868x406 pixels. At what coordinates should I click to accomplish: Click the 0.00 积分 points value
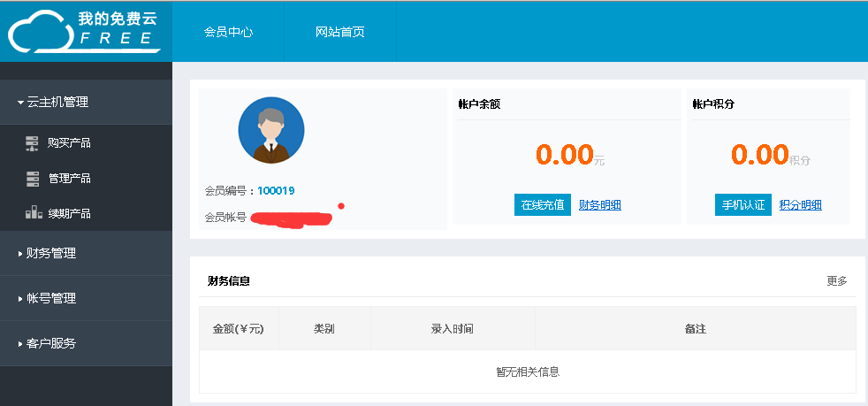pos(771,155)
